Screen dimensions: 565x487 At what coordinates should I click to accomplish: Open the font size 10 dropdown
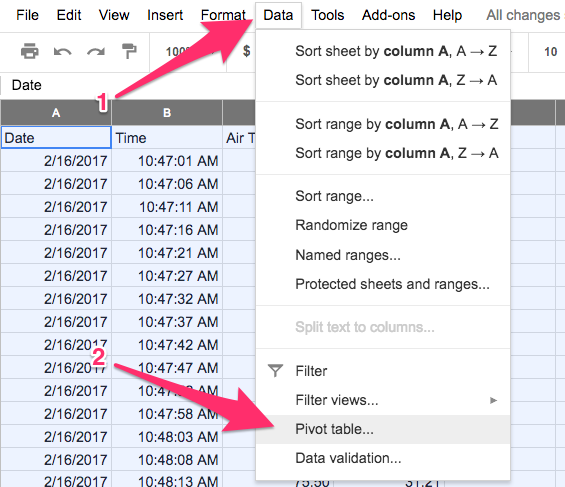(x=551, y=52)
